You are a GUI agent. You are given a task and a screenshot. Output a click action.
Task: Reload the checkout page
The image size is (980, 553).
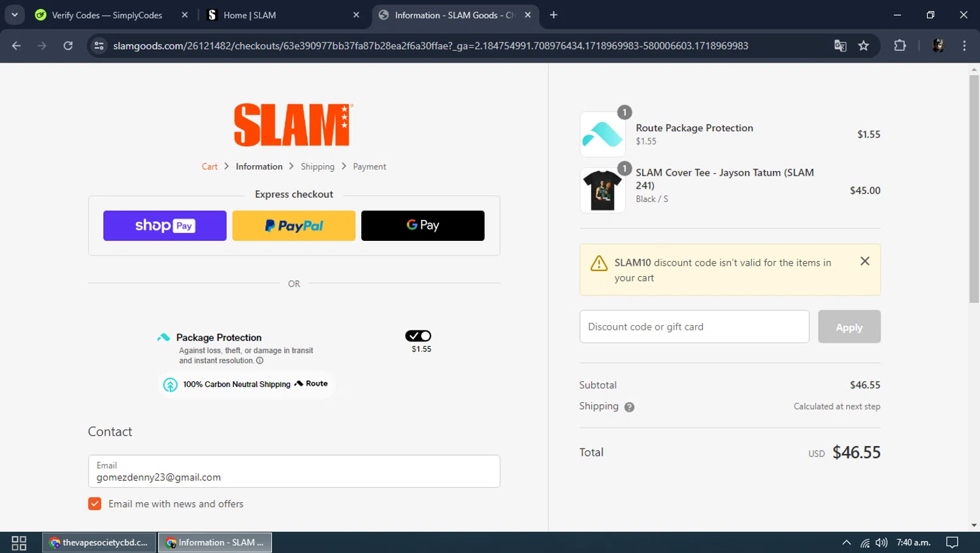click(68, 46)
